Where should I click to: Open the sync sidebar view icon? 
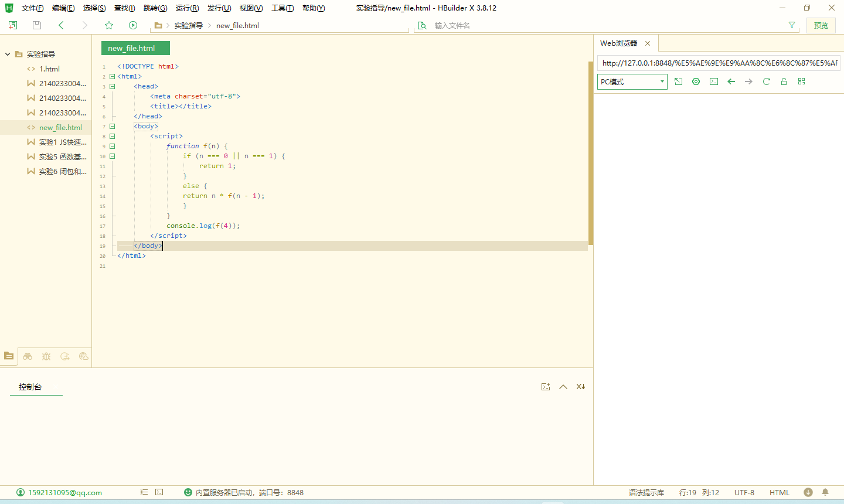coord(65,356)
